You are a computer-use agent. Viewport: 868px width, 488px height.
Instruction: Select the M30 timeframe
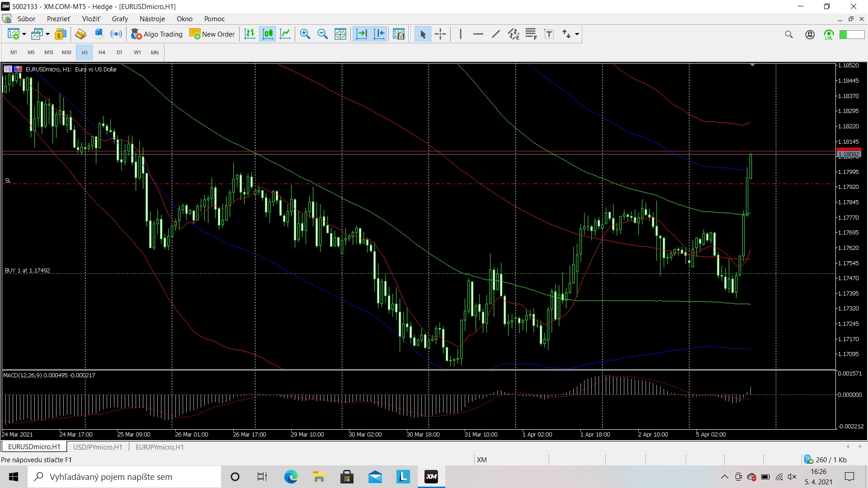coord(66,52)
